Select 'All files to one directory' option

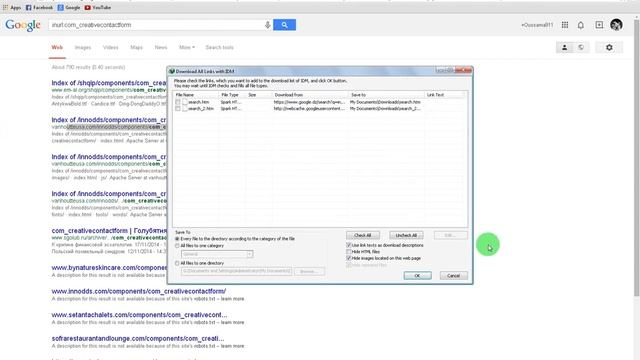point(177,263)
